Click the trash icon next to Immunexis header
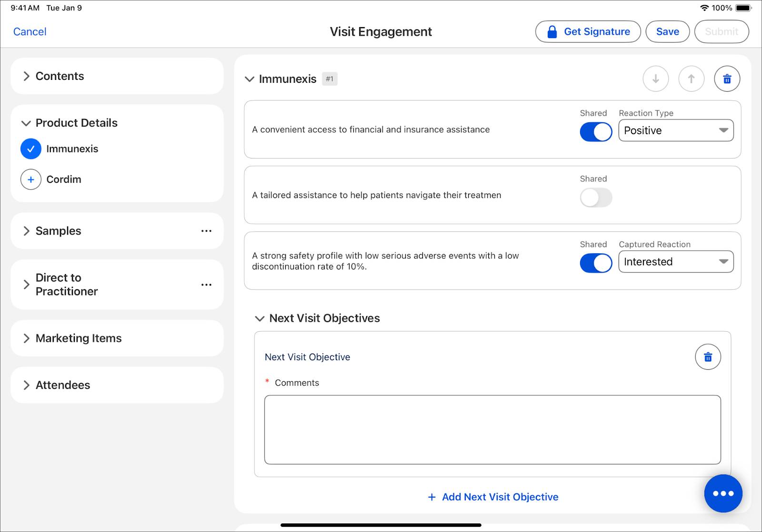 (727, 79)
